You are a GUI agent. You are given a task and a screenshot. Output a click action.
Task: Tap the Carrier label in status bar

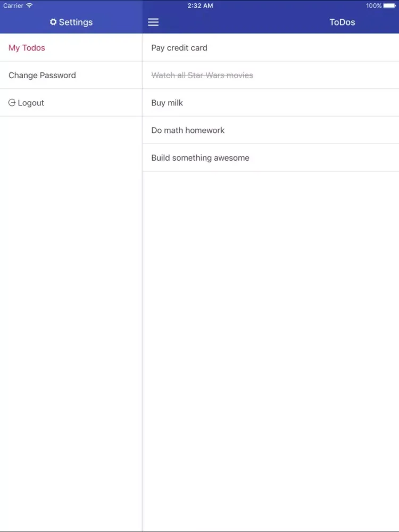click(13, 6)
